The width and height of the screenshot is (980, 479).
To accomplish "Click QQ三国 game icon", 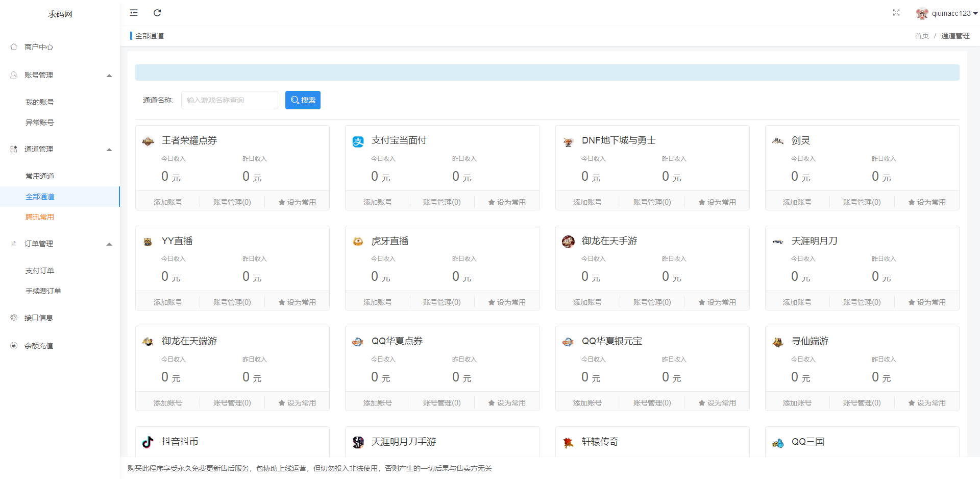I will click(x=778, y=443).
